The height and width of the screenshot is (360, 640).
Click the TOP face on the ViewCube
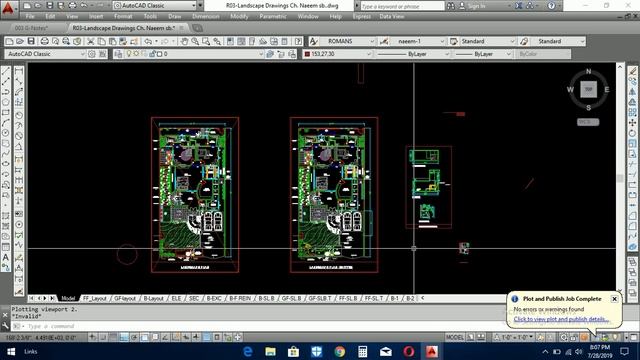[x=589, y=89]
